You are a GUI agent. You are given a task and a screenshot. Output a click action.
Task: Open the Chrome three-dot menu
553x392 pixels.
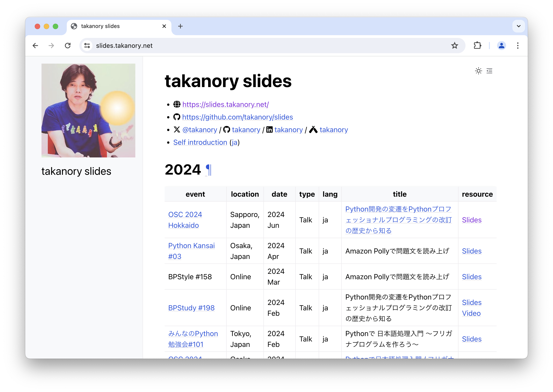(518, 46)
